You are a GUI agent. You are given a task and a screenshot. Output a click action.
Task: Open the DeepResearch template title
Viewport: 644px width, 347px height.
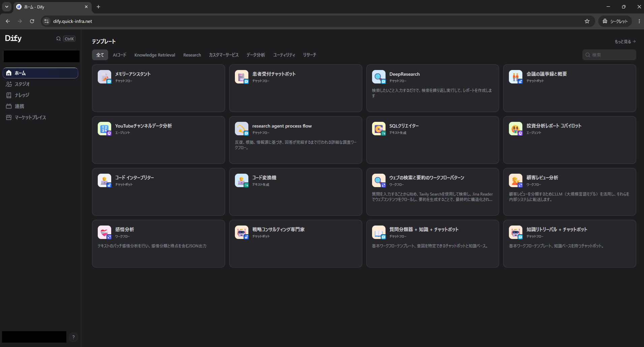(404, 74)
